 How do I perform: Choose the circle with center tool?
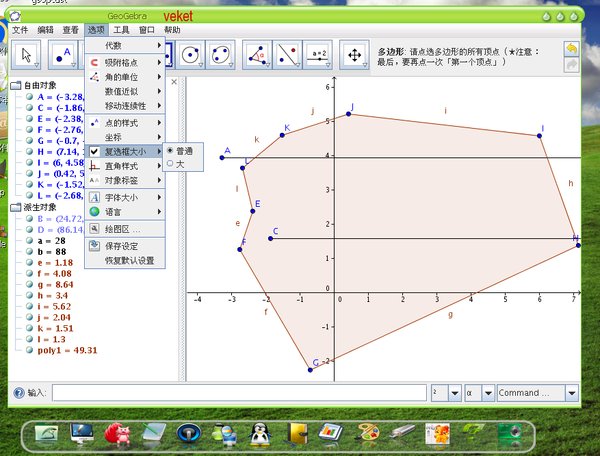(189, 53)
